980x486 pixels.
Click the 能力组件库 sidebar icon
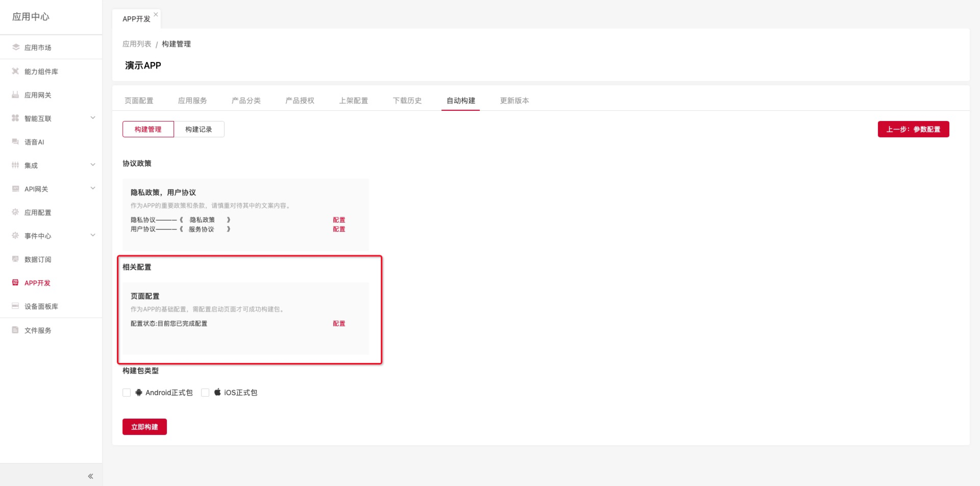click(x=15, y=71)
